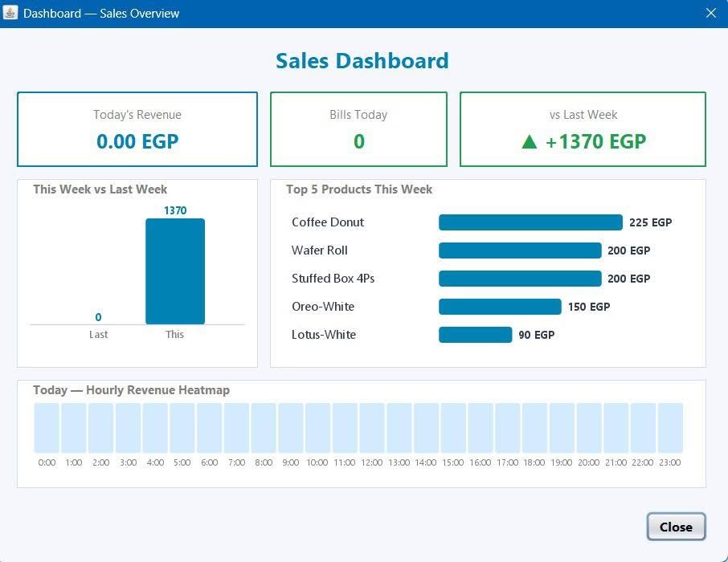Click the Stuffed Box 4Ps bar
This screenshot has width=728, height=562.
point(520,279)
